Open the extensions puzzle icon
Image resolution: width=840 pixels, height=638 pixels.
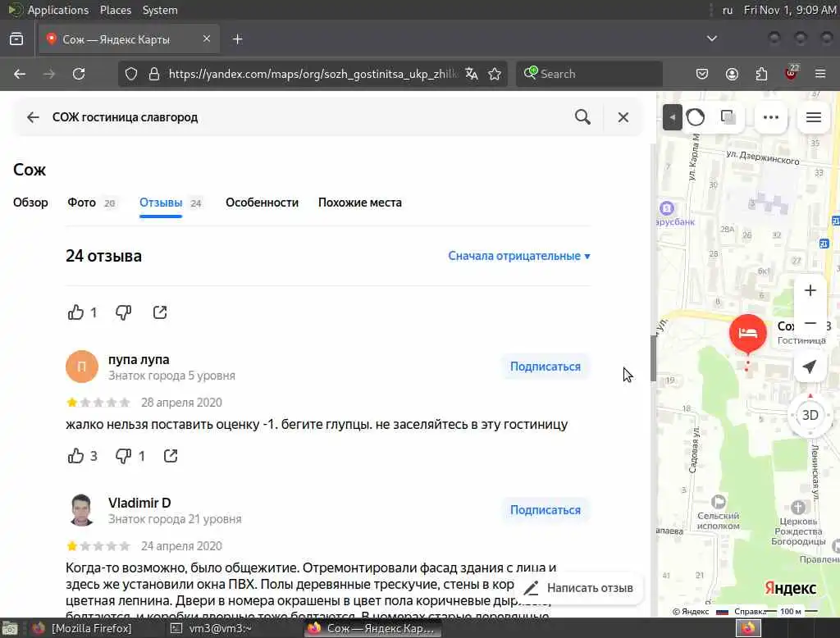(761, 74)
